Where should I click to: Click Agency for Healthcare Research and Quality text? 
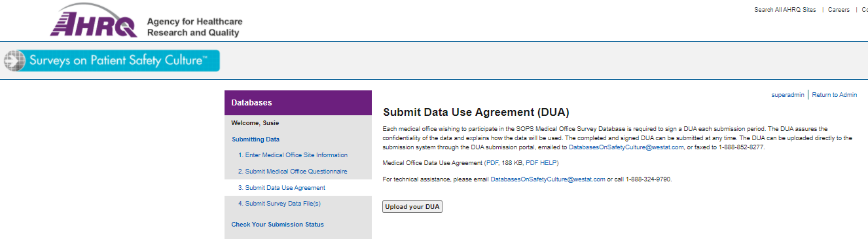coord(194,27)
